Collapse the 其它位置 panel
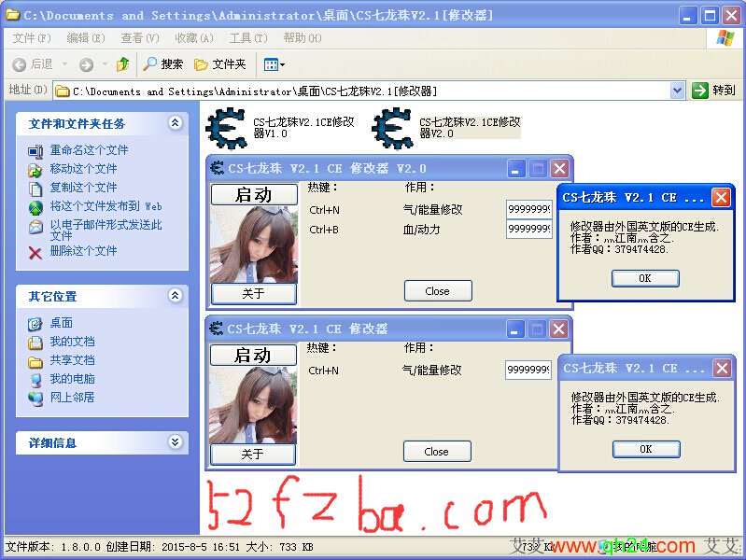Viewport: 746px width, 560px height. [x=175, y=296]
